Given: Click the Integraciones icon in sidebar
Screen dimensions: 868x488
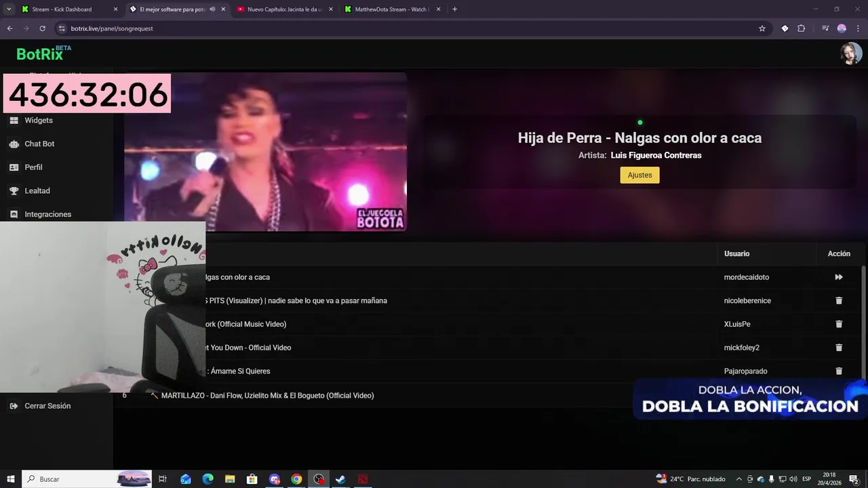Looking at the screenshot, I should 14,214.
